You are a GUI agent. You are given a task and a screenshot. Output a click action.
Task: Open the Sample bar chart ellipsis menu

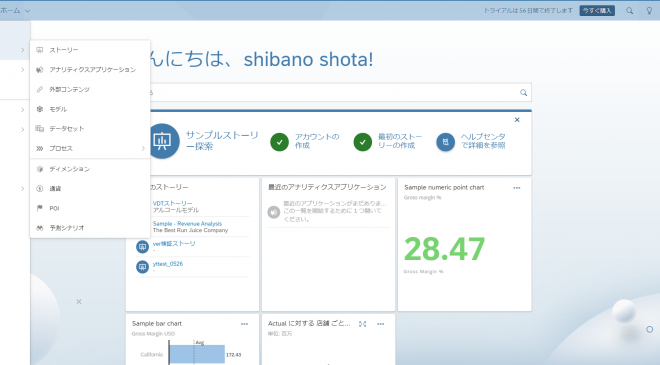click(x=244, y=324)
